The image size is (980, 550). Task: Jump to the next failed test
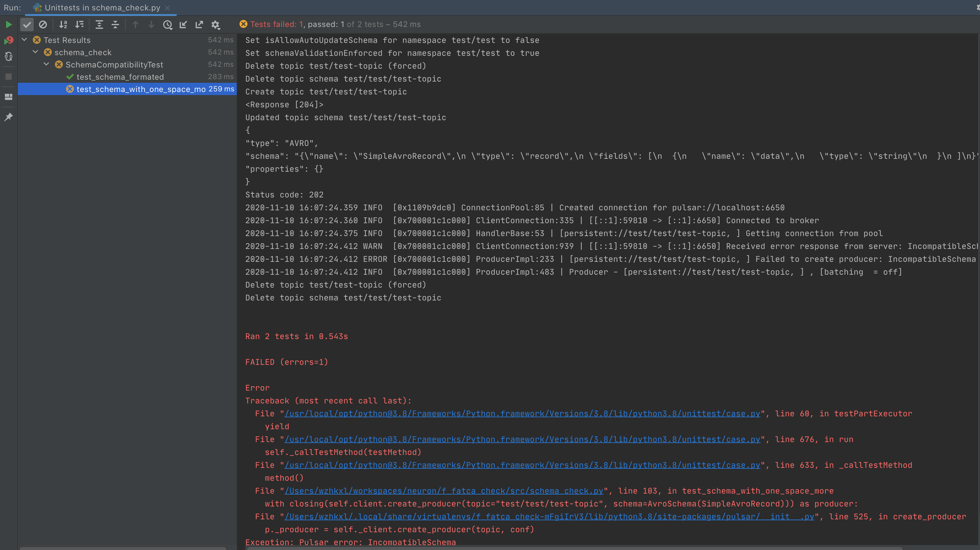pyautogui.click(x=151, y=24)
